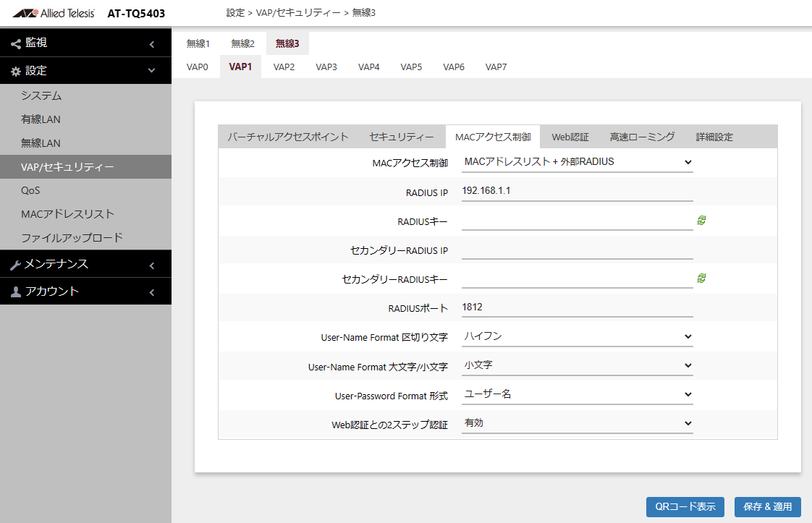Viewport: 812px width, 523px height.
Task: Select the VAP0 tab
Action: click(198, 67)
